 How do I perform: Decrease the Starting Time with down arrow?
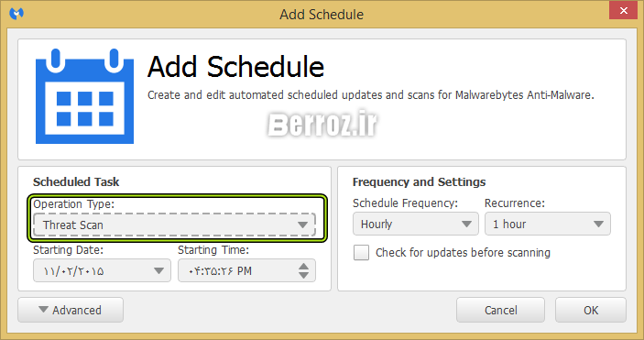303,276
